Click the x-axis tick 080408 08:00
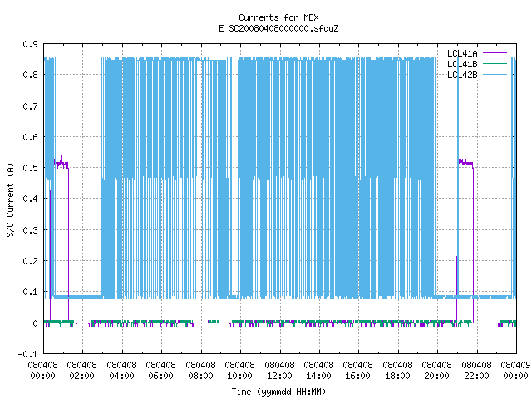Viewport: 532px width, 399px height. point(200,370)
